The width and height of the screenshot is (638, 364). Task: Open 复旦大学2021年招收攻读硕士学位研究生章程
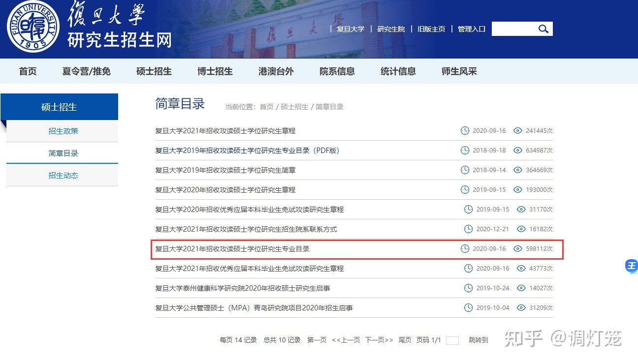tap(225, 131)
